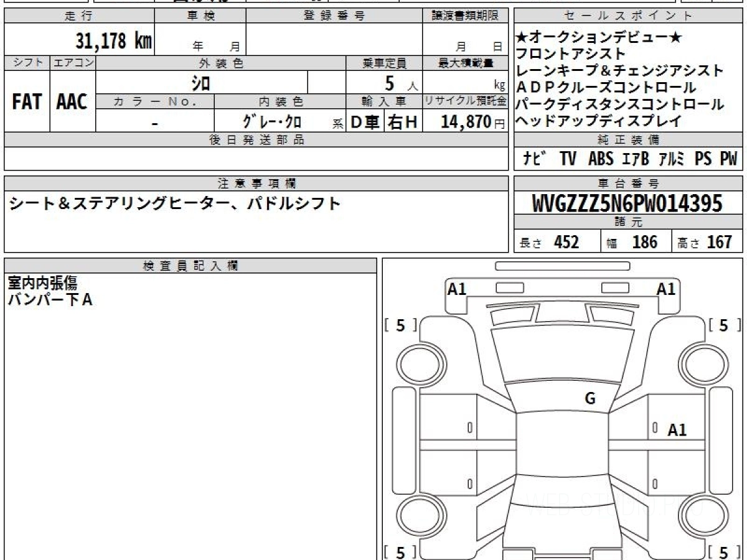Select the seating capacity value 5 人

click(401, 83)
